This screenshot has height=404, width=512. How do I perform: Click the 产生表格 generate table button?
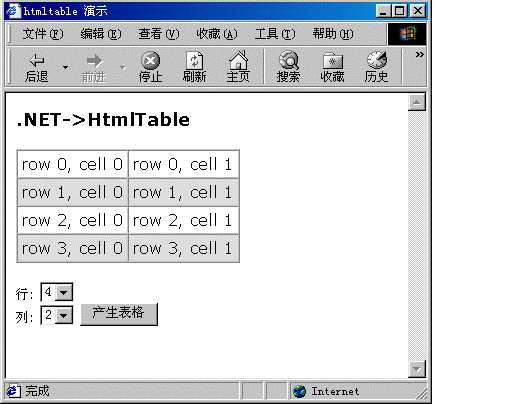click(x=119, y=314)
